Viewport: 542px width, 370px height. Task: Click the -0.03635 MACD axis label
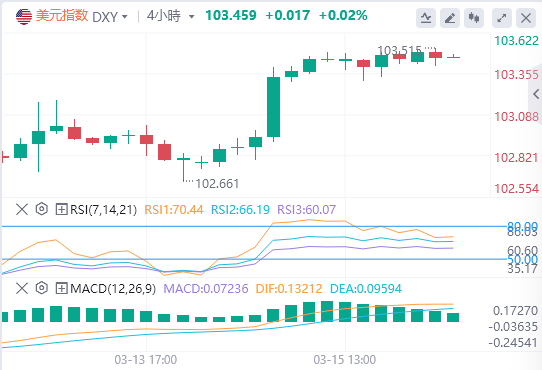point(513,326)
